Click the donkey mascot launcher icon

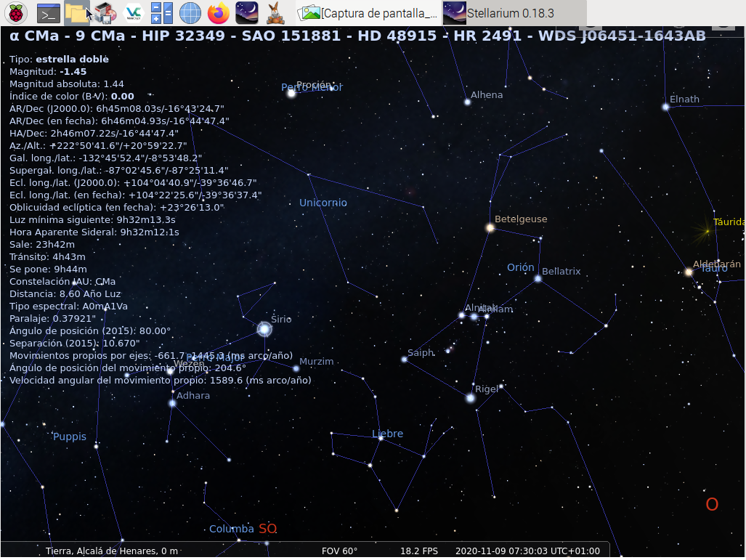[x=275, y=12]
